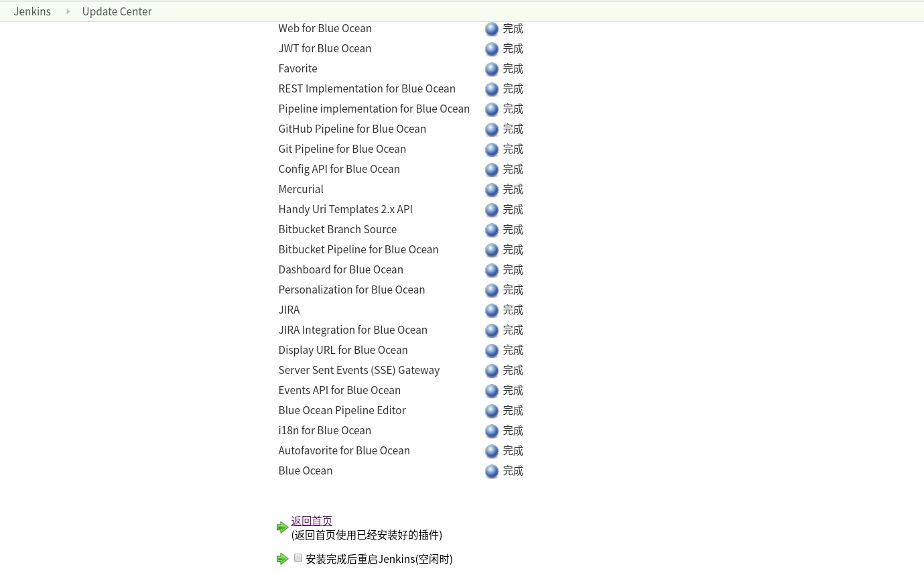Click 'Bitbucket Pipeline for Blue Ocean' text
924x573 pixels.
[x=358, y=249]
